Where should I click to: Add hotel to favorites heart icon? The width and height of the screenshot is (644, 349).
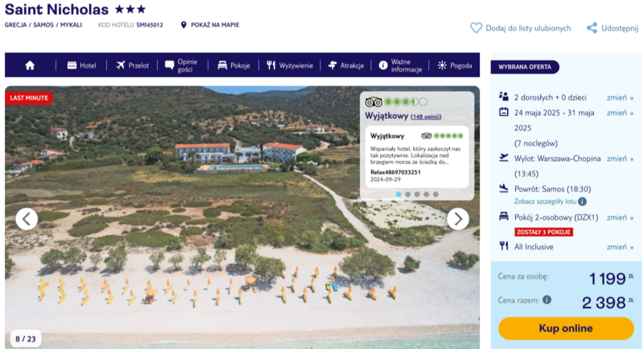point(476,28)
